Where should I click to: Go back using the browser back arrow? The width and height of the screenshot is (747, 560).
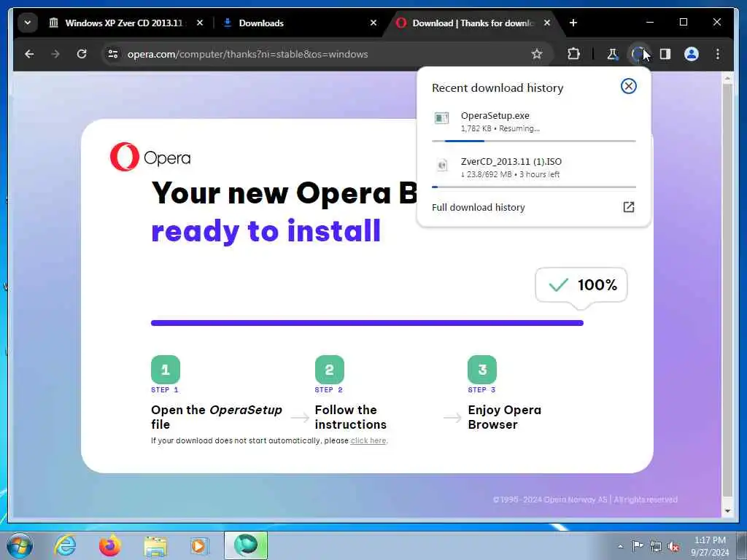[x=29, y=54]
